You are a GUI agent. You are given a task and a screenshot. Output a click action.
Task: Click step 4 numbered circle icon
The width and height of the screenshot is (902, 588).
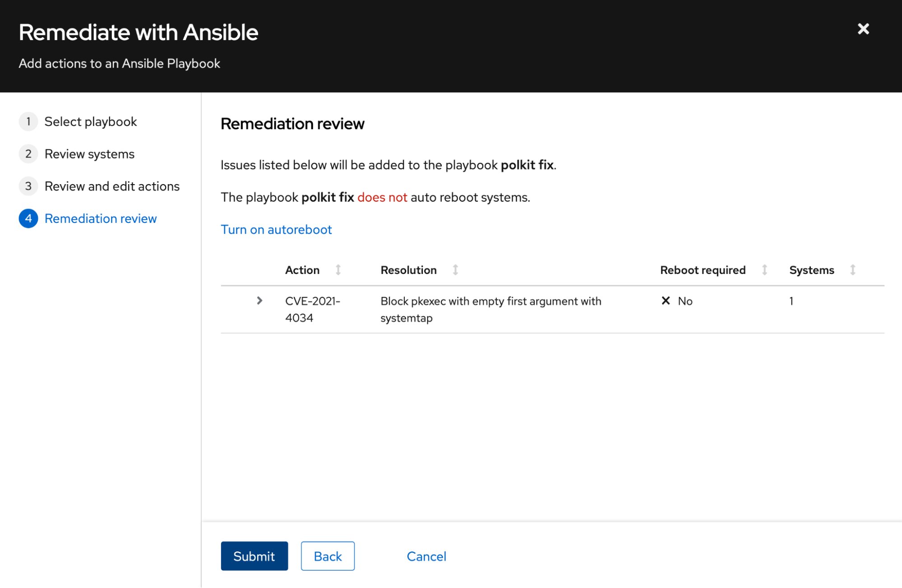click(x=28, y=218)
